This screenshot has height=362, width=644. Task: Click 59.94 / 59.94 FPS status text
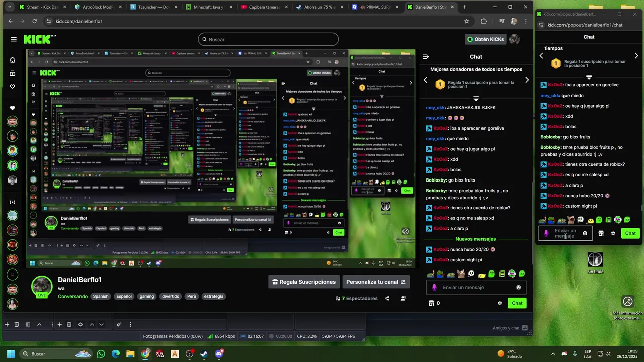pos(338,336)
